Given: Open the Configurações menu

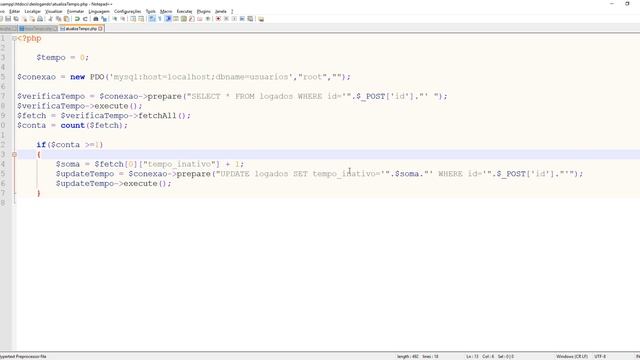Looking at the screenshot, I should (127, 11).
